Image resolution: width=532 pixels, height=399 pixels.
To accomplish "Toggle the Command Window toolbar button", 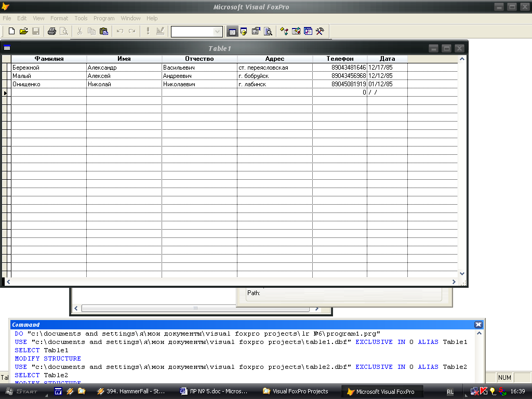I will pos(232,32).
